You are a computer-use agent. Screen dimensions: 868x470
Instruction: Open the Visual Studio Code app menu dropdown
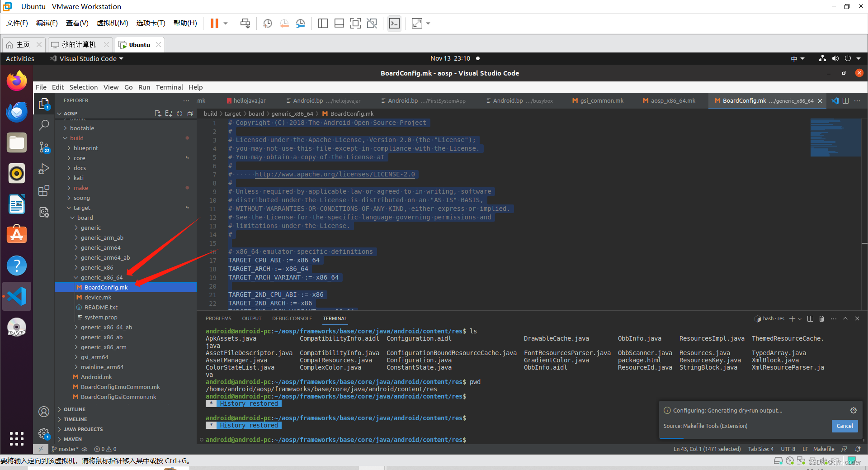[x=87, y=58]
